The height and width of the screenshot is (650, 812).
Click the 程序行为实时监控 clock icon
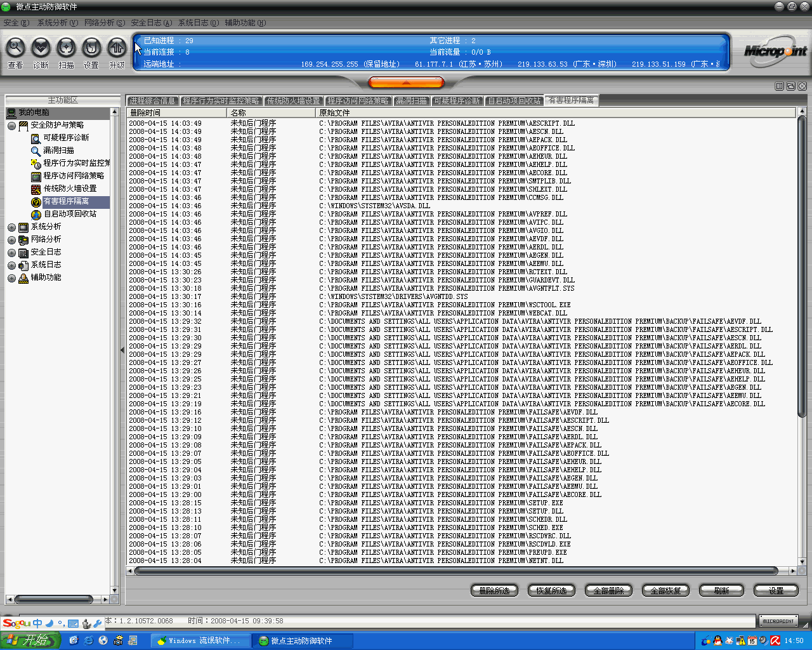tap(36, 163)
